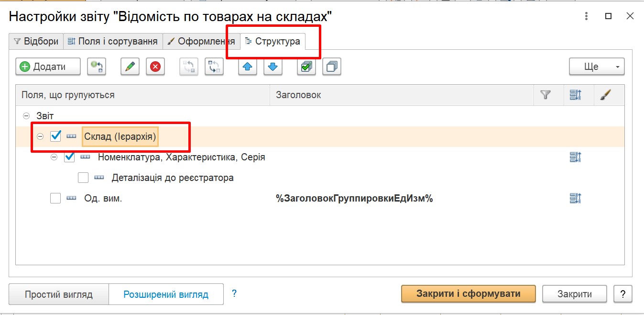The image size is (644, 315).
Task: Click the Звіт root row text
Action: point(45,116)
